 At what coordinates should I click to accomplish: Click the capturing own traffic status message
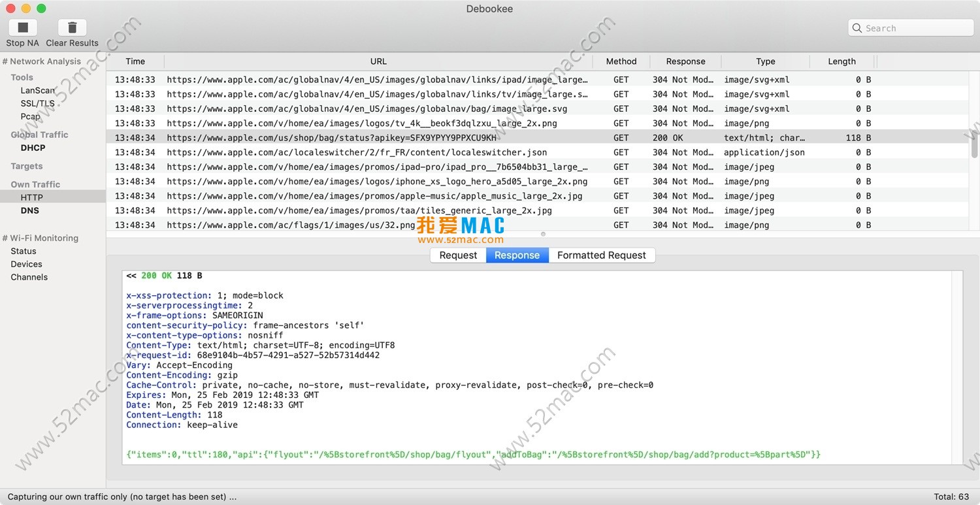122,497
